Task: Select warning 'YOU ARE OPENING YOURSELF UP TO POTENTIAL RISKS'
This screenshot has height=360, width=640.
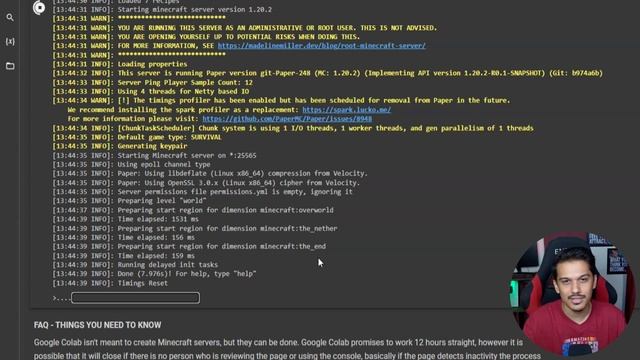Action: tap(206, 37)
